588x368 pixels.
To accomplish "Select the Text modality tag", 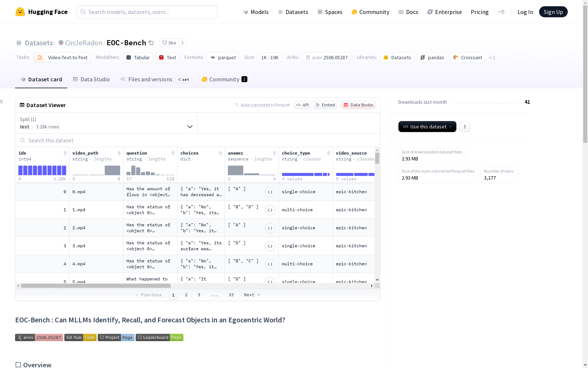I will point(168,57).
